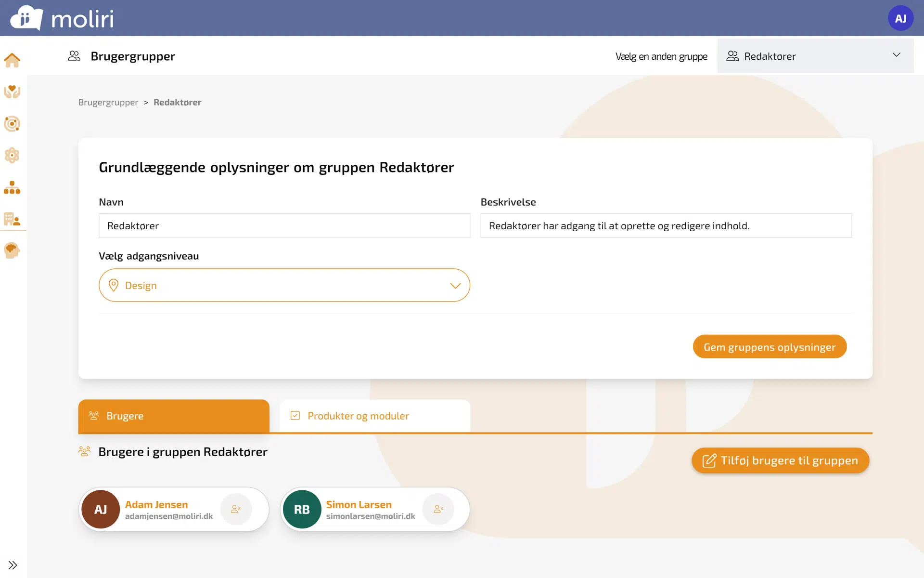The width and height of the screenshot is (924, 578).
Task: Open the organization hierarchy sidebar icon
Action: [x=12, y=187]
